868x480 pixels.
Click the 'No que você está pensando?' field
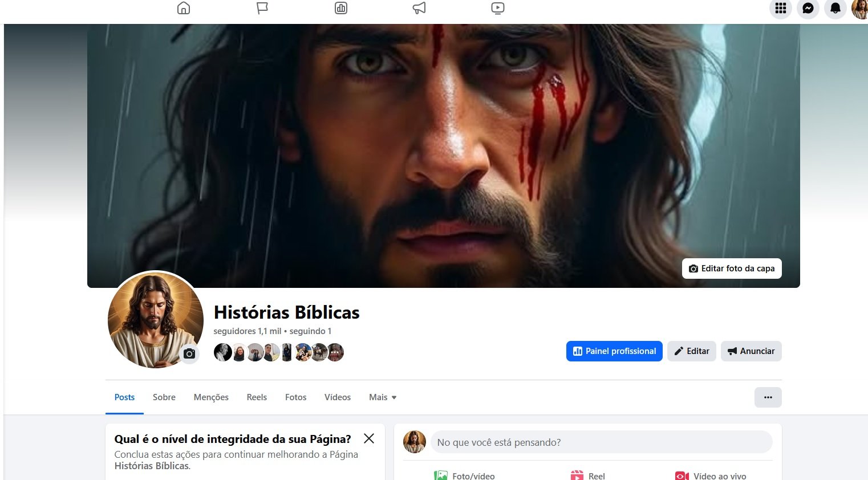tap(602, 442)
